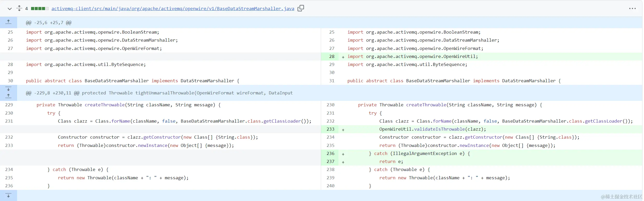This screenshot has height=201, width=644.
Task: Select added line number 28
Action: point(332,56)
